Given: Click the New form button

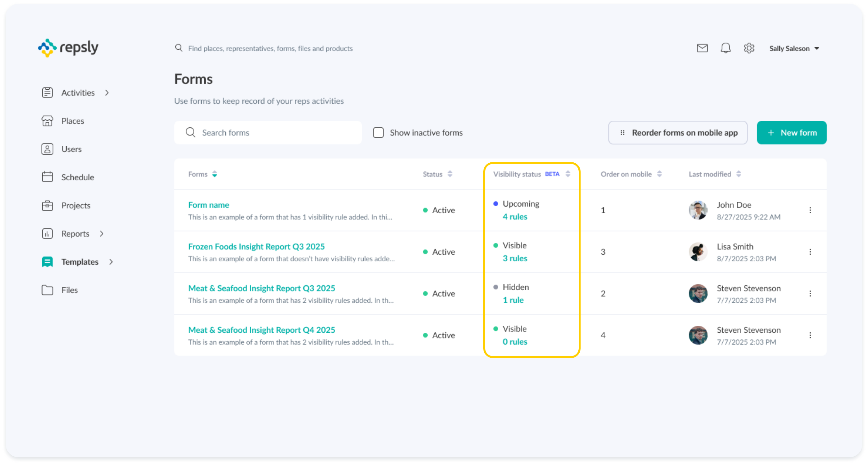Looking at the screenshot, I should pyautogui.click(x=791, y=133).
